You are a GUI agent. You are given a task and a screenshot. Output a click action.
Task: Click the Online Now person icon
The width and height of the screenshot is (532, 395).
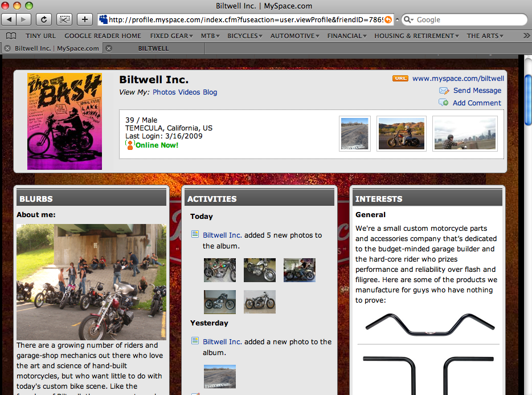pyautogui.click(x=130, y=145)
